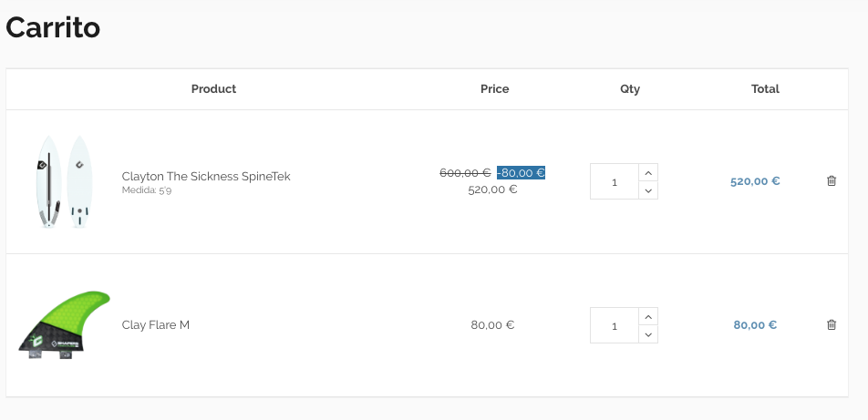Image resolution: width=868 pixels, height=420 pixels.
Task: Increase quantity of Clayton SpineTek surfboard
Action: pyautogui.click(x=647, y=172)
